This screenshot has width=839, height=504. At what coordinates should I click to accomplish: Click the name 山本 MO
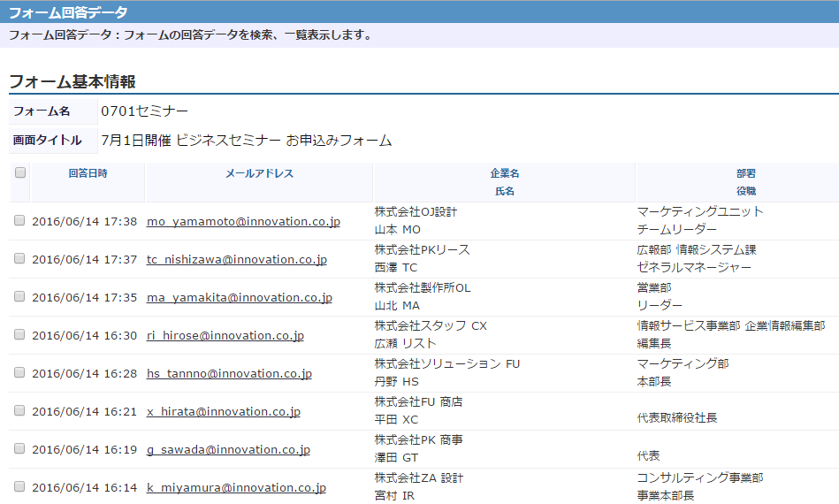[x=398, y=230]
